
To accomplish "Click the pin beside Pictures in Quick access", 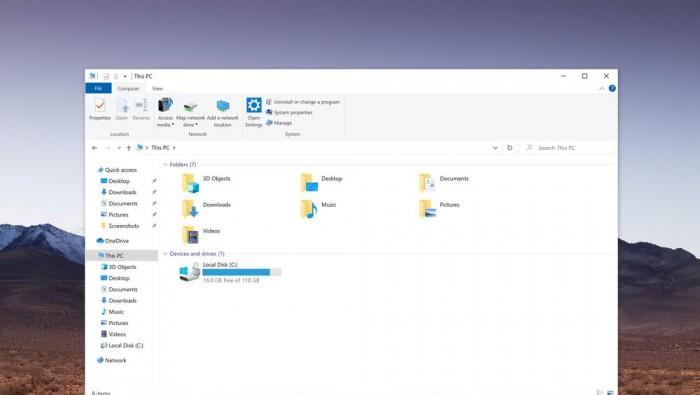I will [154, 215].
